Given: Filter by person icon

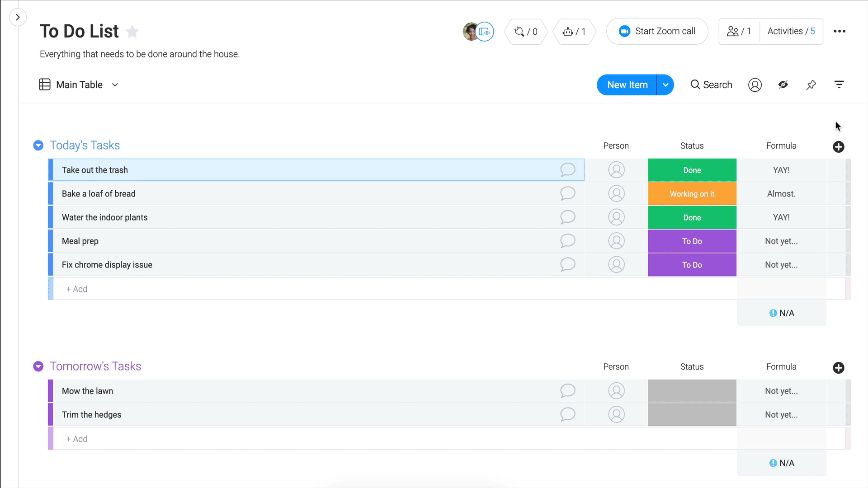Looking at the screenshot, I should tap(755, 85).
